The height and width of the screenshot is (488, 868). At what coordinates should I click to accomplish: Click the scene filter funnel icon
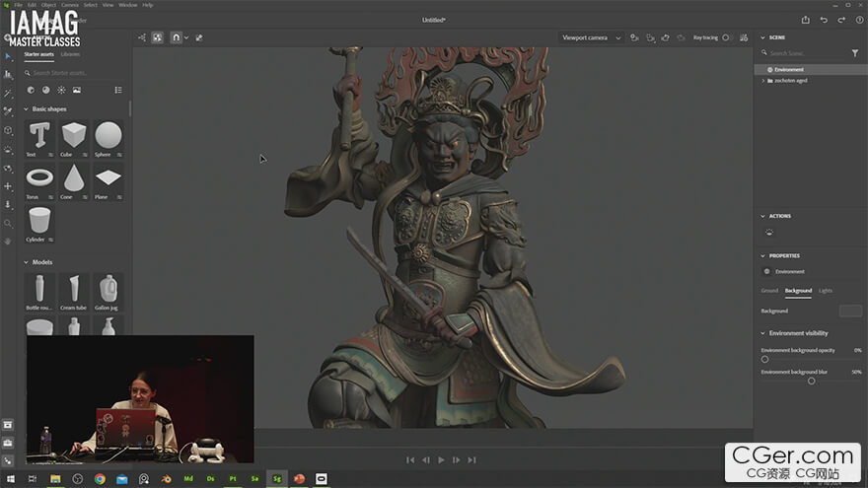[855, 53]
